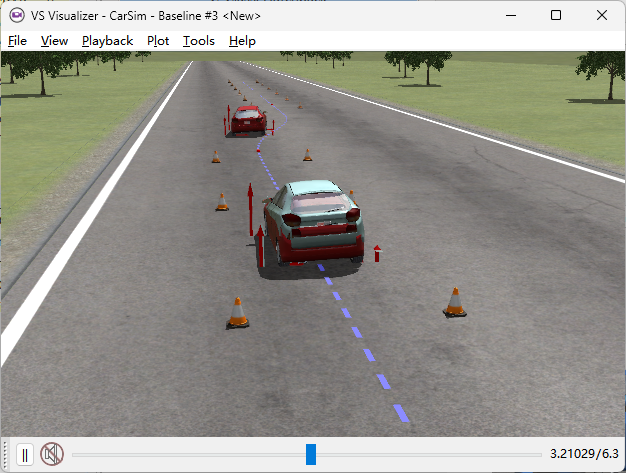The height and width of the screenshot is (473, 626).
Task: Click the orange cone at bottom right
Action: tap(454, 302)
